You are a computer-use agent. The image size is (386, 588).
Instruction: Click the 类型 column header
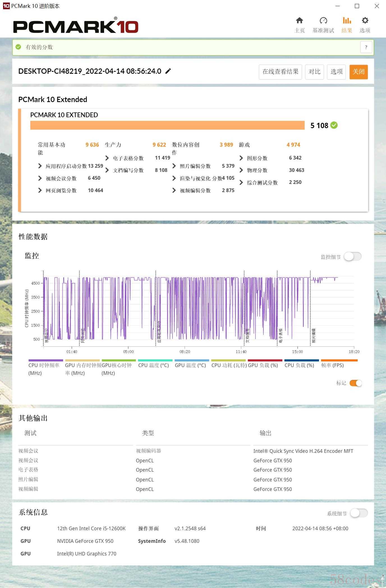pyautogui.click(x=148, y=433)
